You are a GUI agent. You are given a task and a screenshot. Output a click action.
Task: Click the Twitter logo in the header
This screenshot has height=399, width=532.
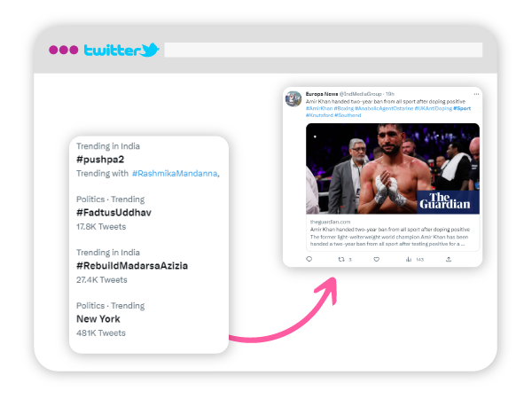pos(121,50)
